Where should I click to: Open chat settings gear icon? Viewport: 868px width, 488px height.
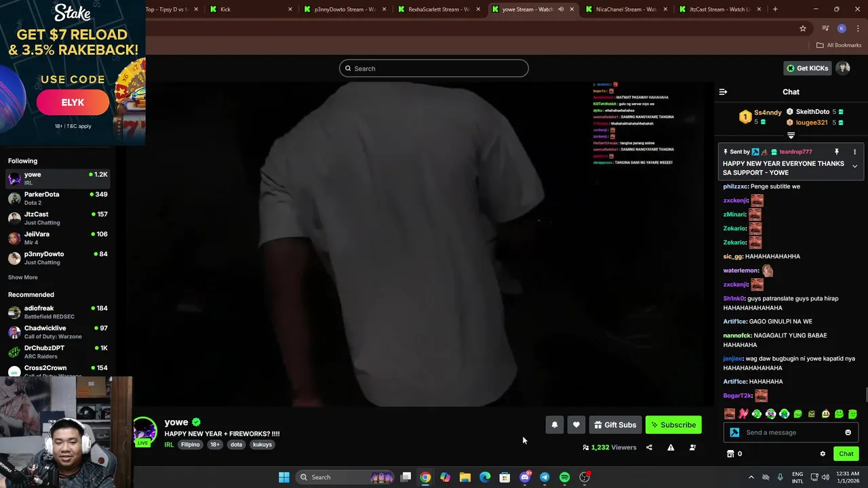(x=823, y=454)
